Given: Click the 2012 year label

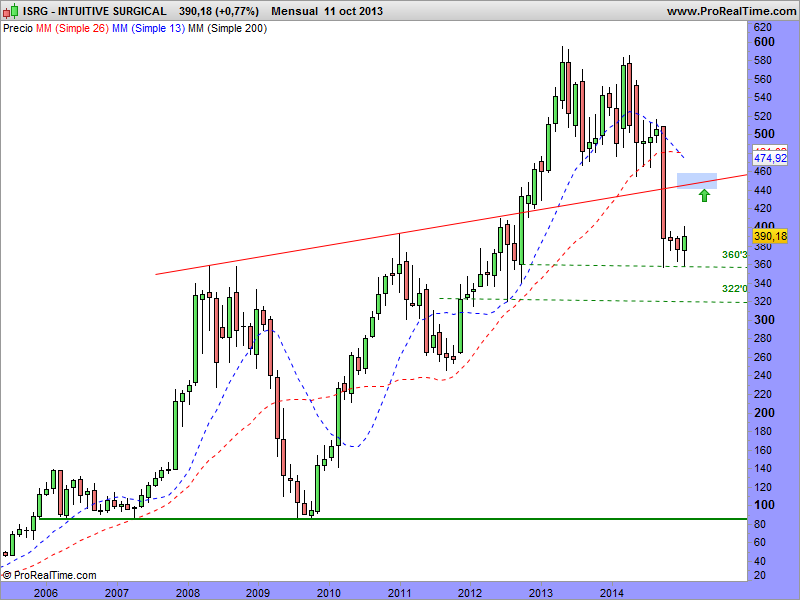Looking at the screenshot, I should (470, 593).
